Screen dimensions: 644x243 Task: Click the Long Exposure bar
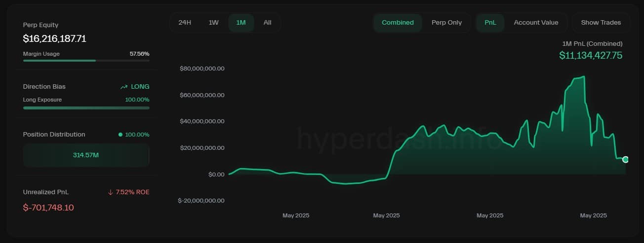click(x=86, y=107)
